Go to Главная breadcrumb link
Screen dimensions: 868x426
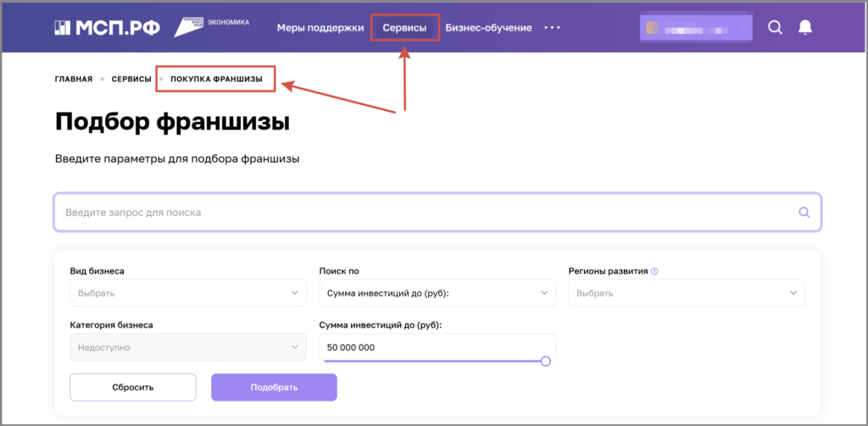coord(74,79)
